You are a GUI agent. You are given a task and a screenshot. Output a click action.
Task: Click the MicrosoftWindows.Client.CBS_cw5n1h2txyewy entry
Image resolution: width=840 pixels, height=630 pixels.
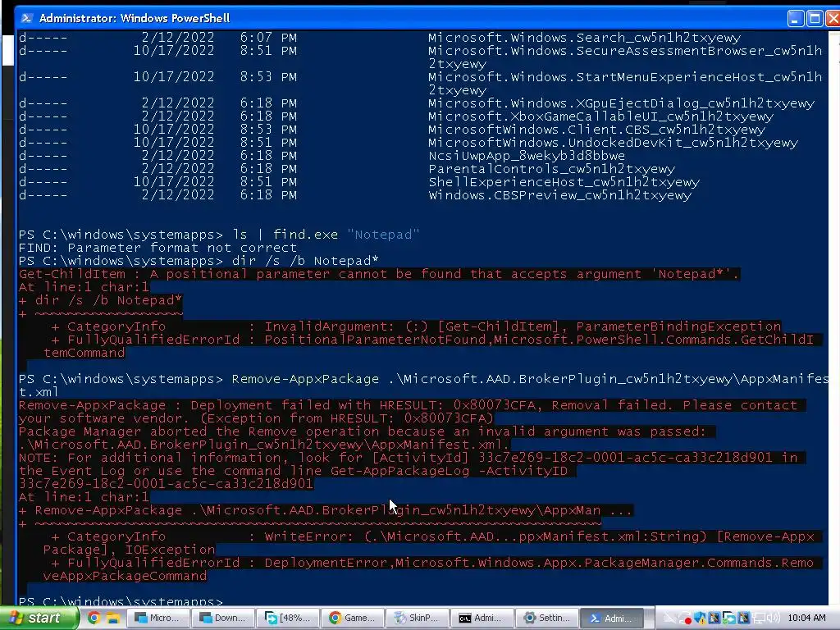(x=597, y=130)
